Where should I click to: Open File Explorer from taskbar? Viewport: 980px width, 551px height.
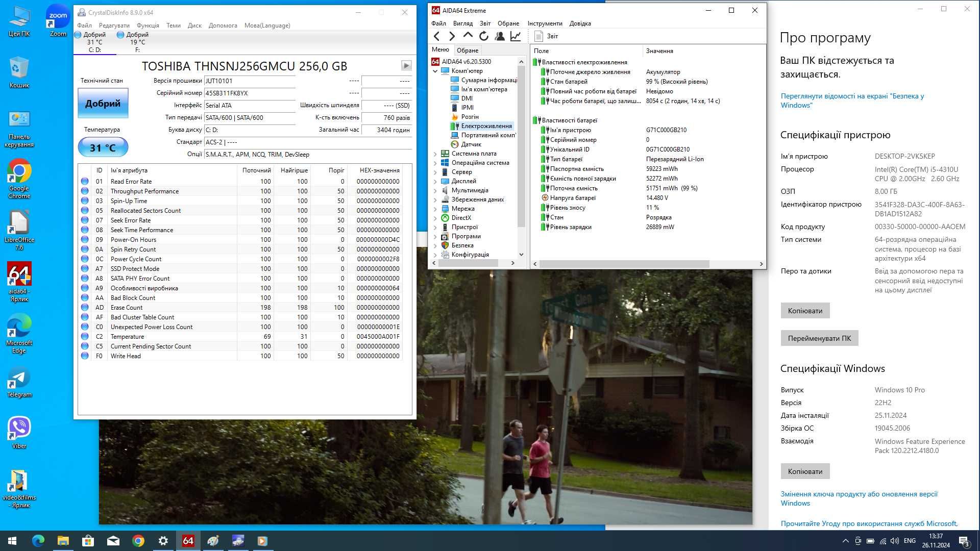[x=63, y=541]
